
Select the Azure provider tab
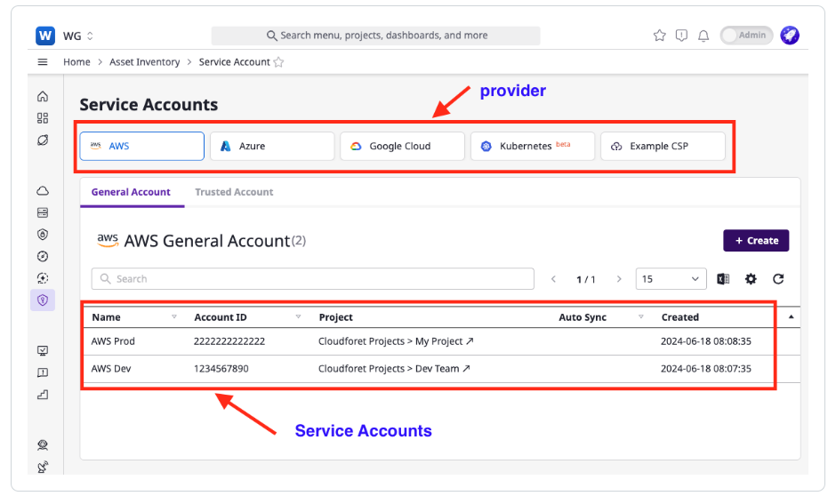(x=272, y=146)
